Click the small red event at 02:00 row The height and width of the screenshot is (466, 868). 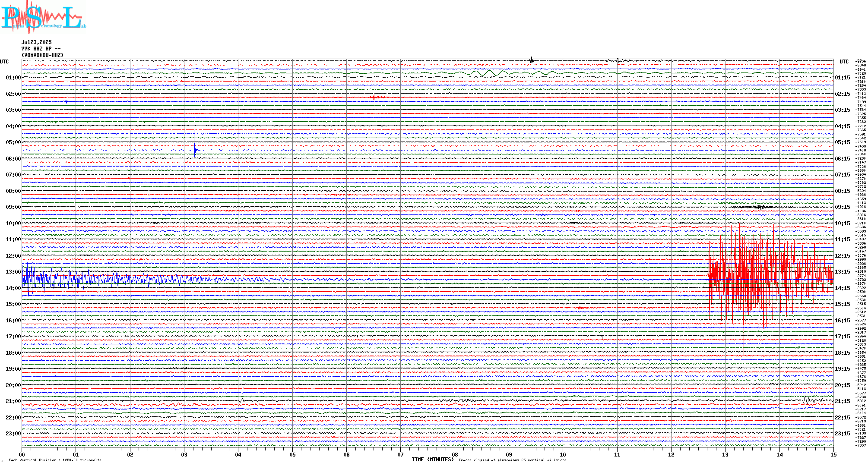[375, 98]
